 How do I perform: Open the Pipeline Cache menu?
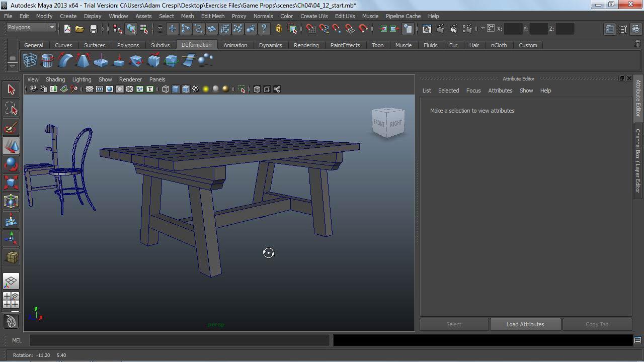pos(403,16)
